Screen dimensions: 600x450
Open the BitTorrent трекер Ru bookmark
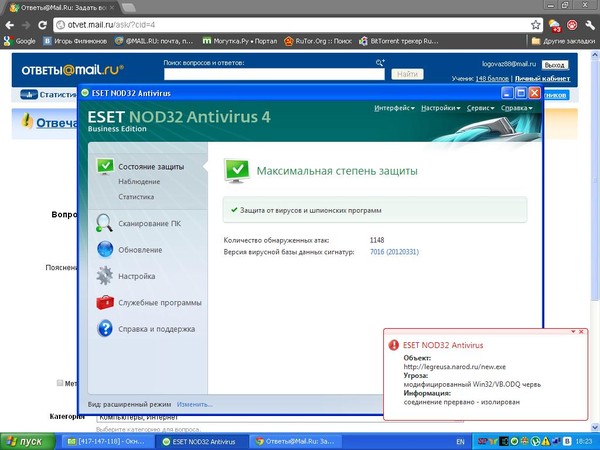click(398, 41)
